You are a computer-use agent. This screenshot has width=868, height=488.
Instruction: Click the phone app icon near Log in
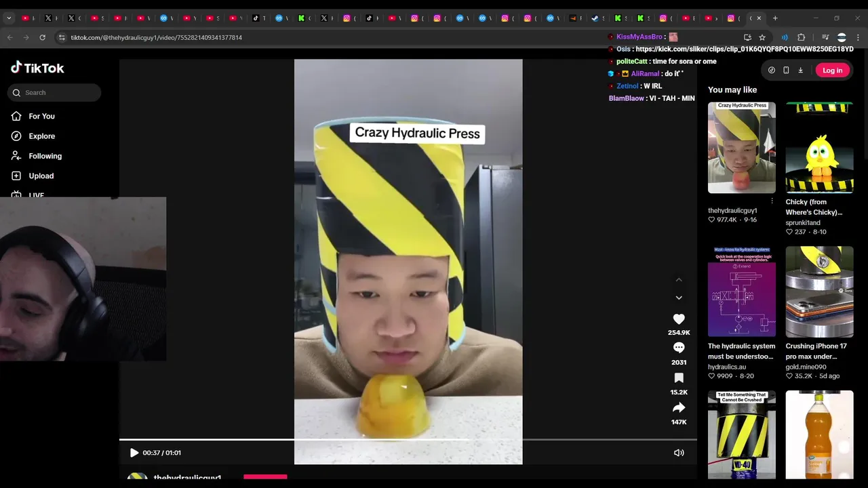point(786,70)
